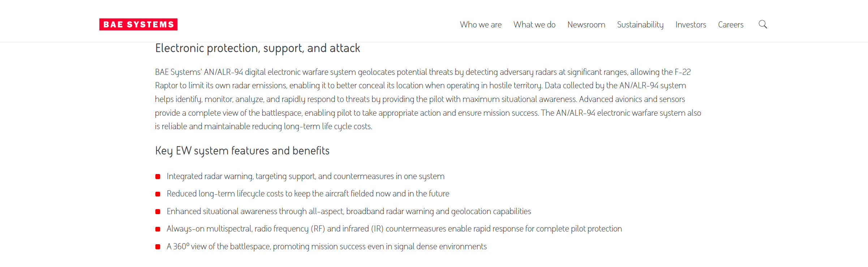Click the 360° view of the battlespace text

point(326,246)
